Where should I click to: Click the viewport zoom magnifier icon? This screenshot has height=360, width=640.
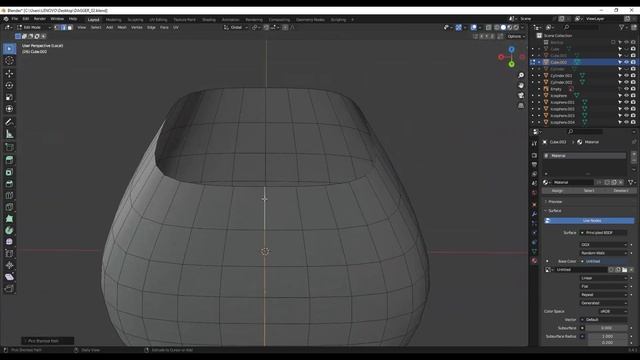coord(521,76)
